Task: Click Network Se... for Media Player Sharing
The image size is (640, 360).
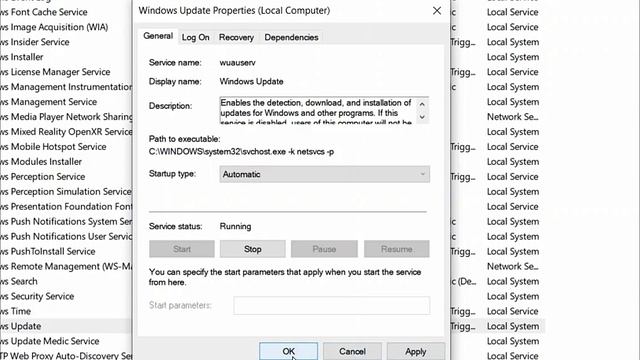Action: [513, 117]
